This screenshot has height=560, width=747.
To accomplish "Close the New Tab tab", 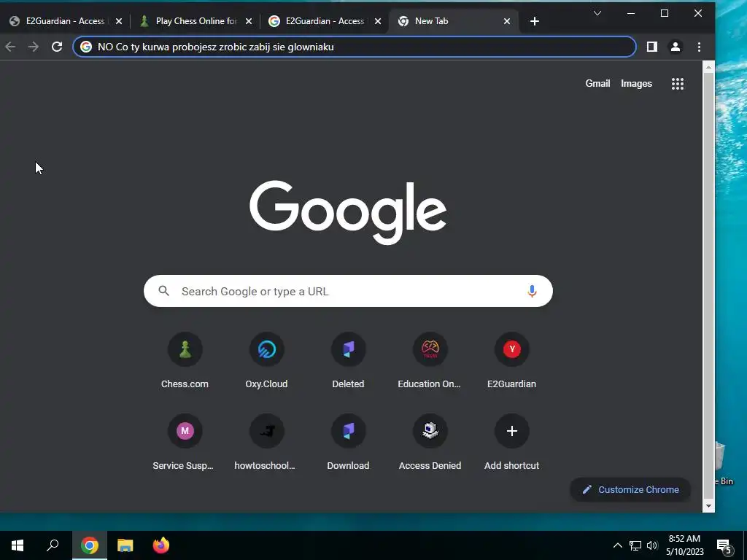I will [507, 21].
